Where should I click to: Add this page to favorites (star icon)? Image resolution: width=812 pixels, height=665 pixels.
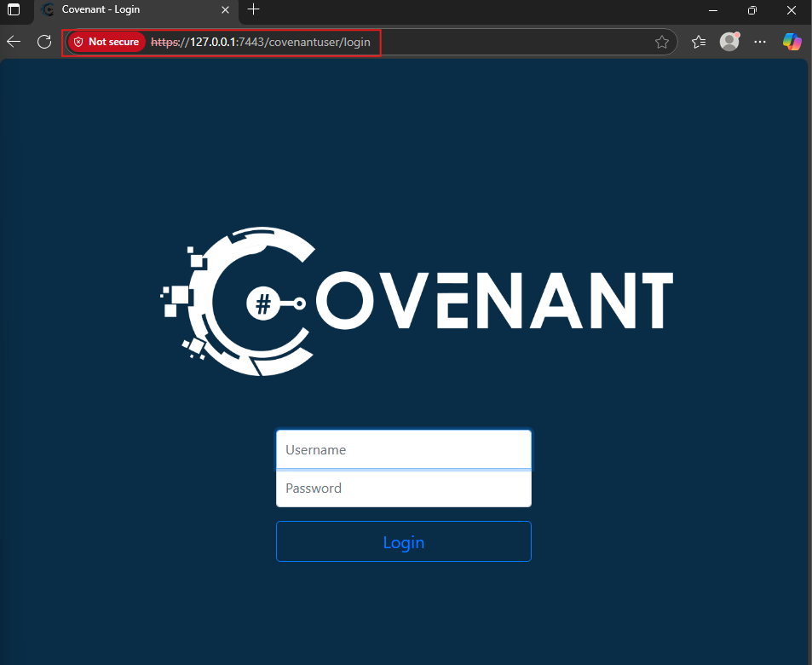(661, 42)
